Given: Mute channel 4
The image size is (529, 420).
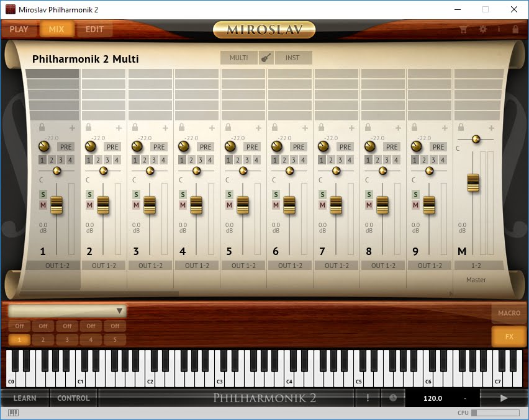Looking at the screenshot, I should click(x=183, y=205).
